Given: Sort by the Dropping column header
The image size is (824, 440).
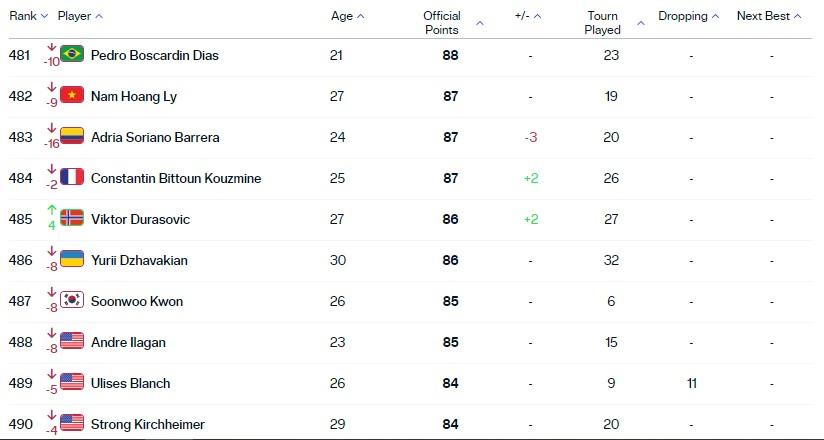Looking at the screenshot, I should pos(688,16).
